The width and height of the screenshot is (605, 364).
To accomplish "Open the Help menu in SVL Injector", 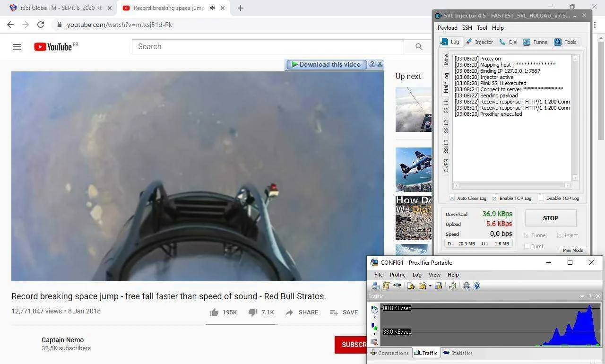I will (x=498, y=28).
